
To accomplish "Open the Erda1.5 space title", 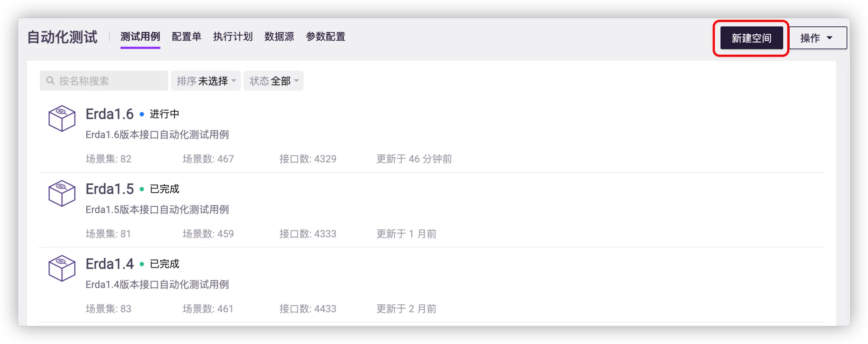I will (x=110, y=189).
